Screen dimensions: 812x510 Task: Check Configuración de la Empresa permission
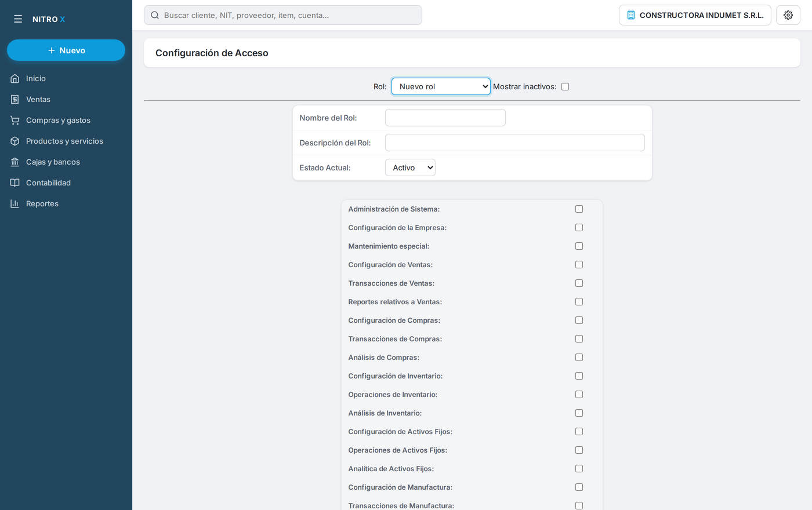[579, 227]
